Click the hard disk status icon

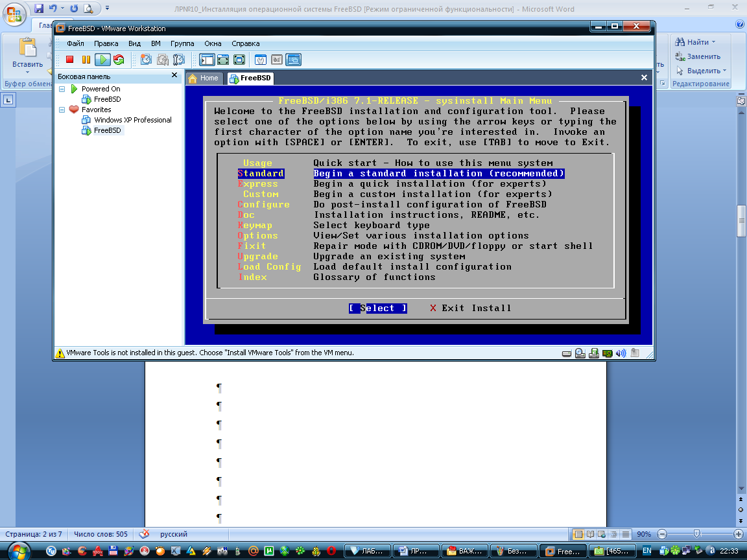pos(567,353)
